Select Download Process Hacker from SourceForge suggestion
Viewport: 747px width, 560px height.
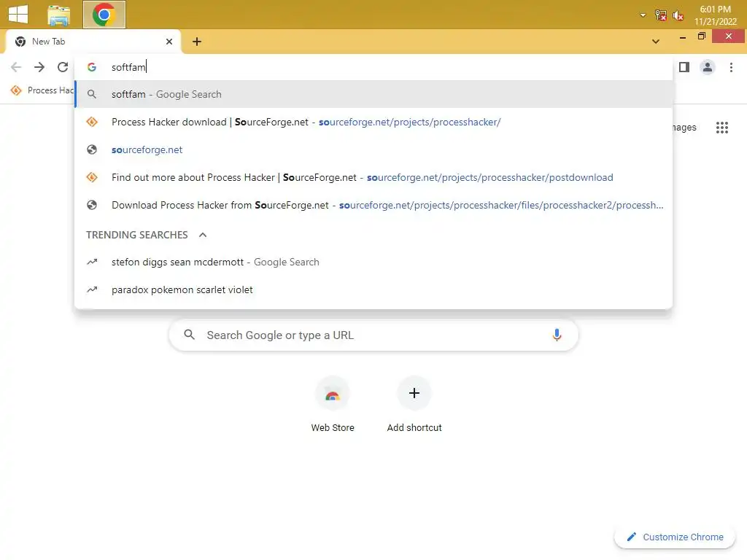tap(373, 205)
